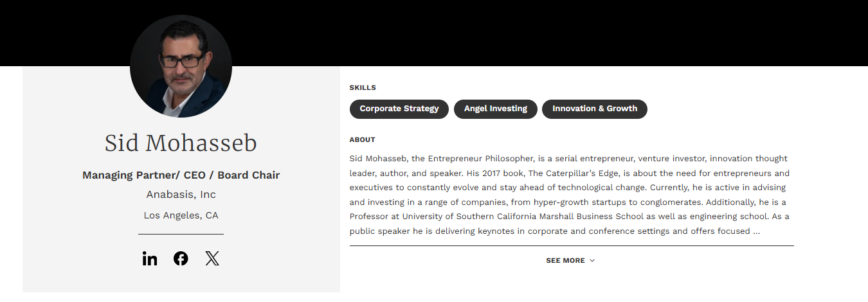Click the SKILLS section heading
The width and height of the screenshot is (868, 302).
363,87
